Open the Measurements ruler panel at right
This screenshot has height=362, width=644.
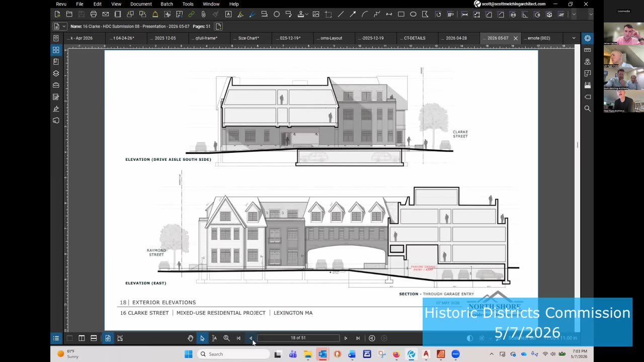point(587,50)
